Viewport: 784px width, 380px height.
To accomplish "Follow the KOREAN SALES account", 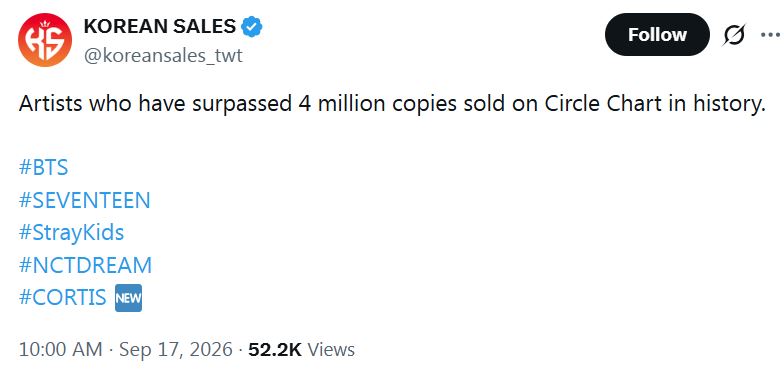I will (657, 34).
